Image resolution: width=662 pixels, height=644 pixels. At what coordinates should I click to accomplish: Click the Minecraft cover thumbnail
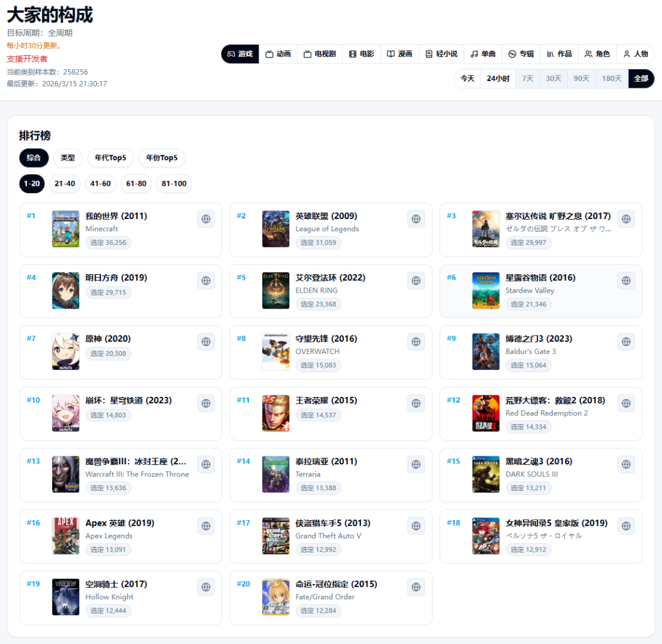[x=66, y=229]
